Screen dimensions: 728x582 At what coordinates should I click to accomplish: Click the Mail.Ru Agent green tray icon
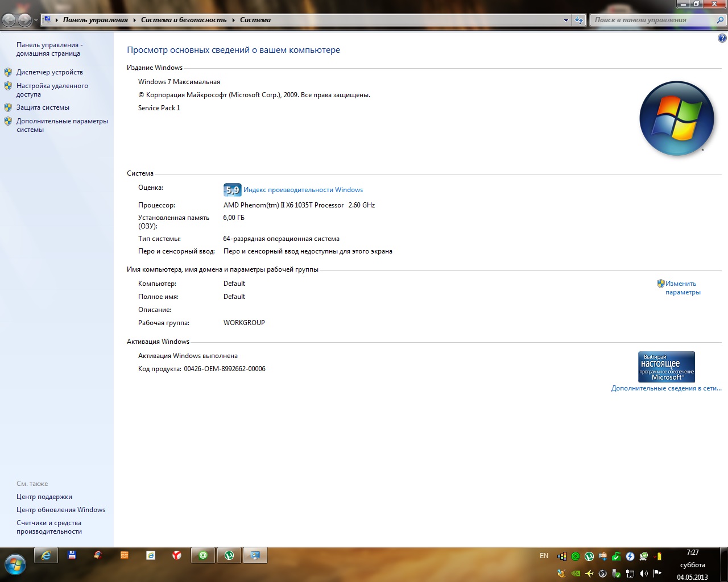[576, 556]
